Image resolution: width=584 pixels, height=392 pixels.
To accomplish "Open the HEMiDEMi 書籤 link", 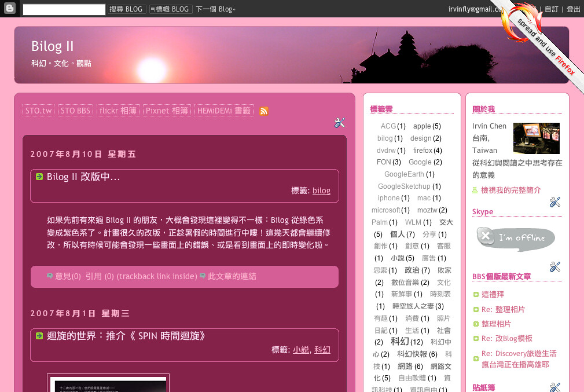I will [x=223, y=111].
